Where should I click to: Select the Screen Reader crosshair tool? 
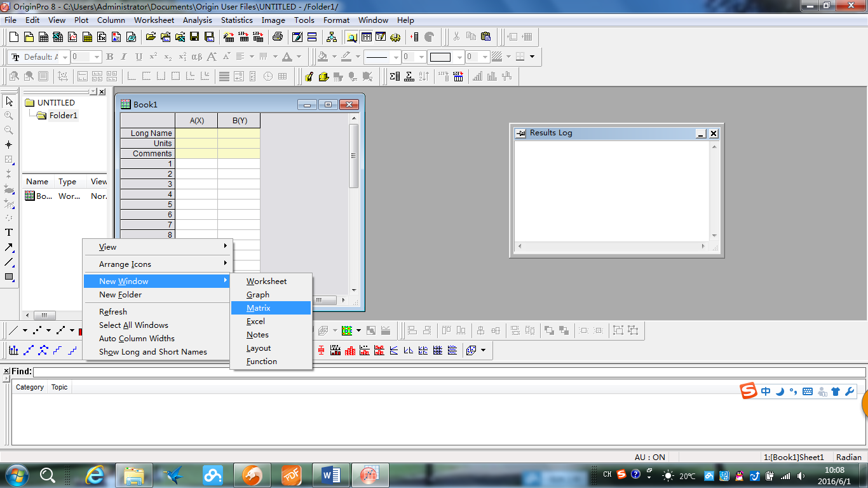tap(9, 145)
